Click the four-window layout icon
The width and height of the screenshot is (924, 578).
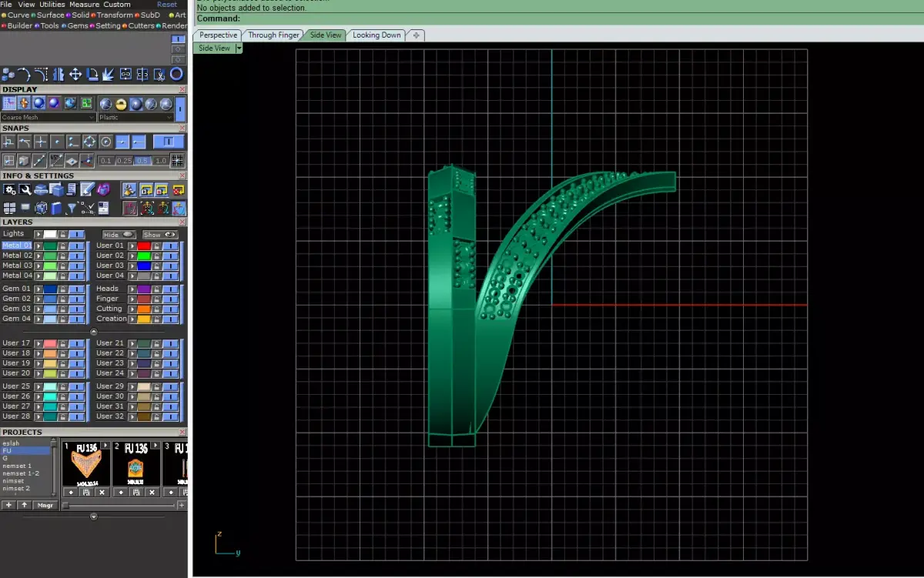[x=9, y=208]
